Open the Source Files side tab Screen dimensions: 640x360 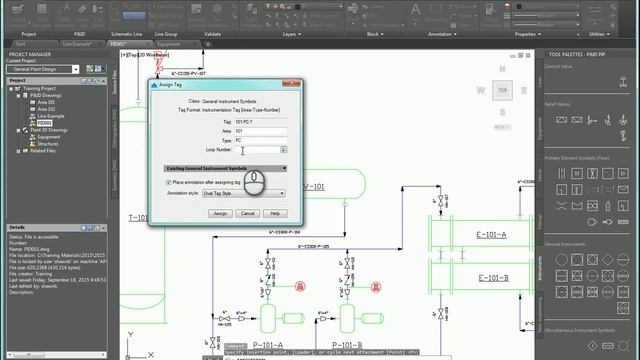(x=115, y=82)
